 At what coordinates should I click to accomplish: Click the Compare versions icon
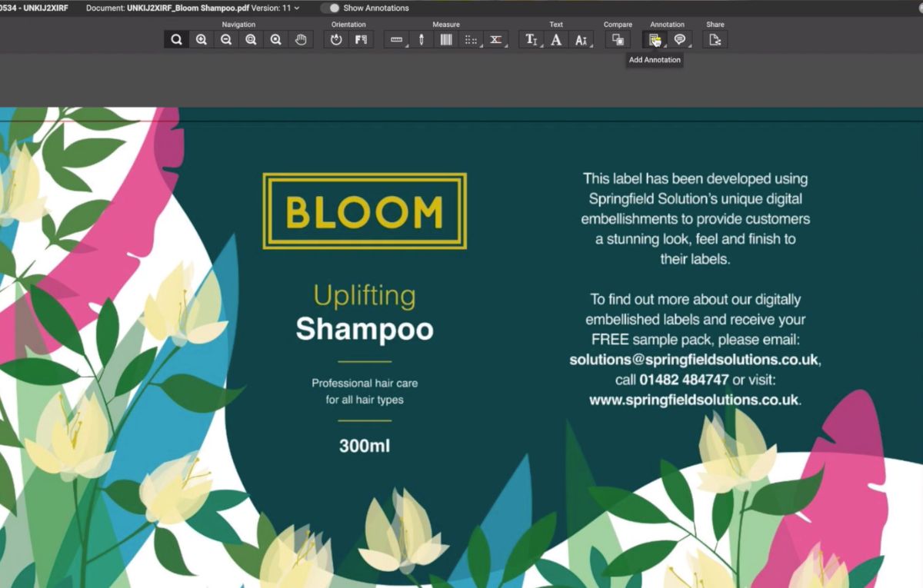(x=618, y=40)
